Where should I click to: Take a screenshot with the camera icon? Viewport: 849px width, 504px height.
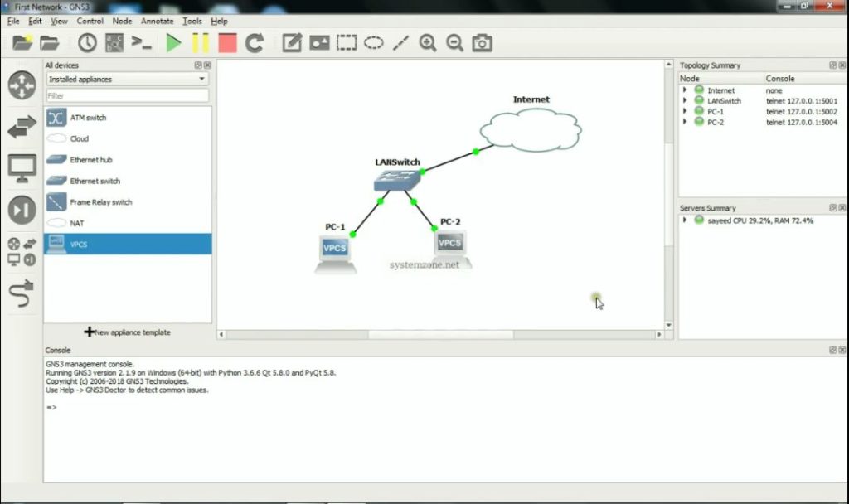[x=483, y=42]
